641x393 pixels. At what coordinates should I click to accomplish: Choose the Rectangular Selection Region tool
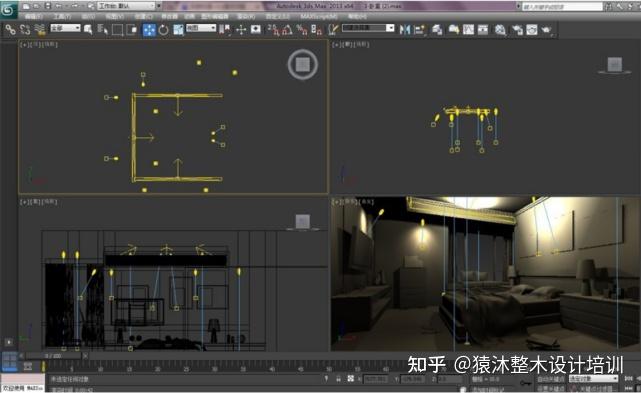117,29
